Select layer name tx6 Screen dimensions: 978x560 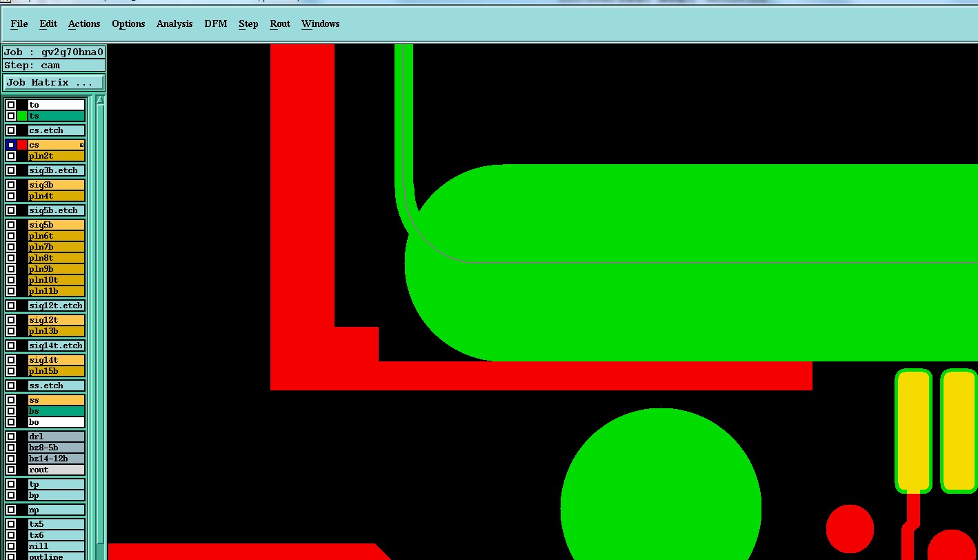click(57, 535)
